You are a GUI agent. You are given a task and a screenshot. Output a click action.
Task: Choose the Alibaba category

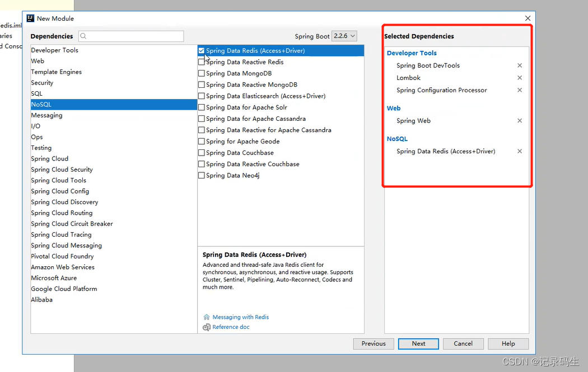click(114, 300)
